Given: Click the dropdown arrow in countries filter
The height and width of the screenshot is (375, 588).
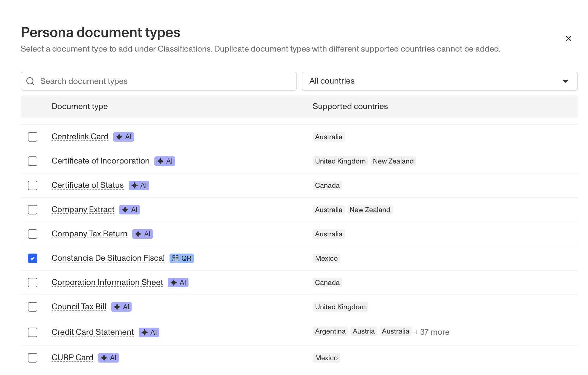Looking at the screenshot, I should (565, 81).
